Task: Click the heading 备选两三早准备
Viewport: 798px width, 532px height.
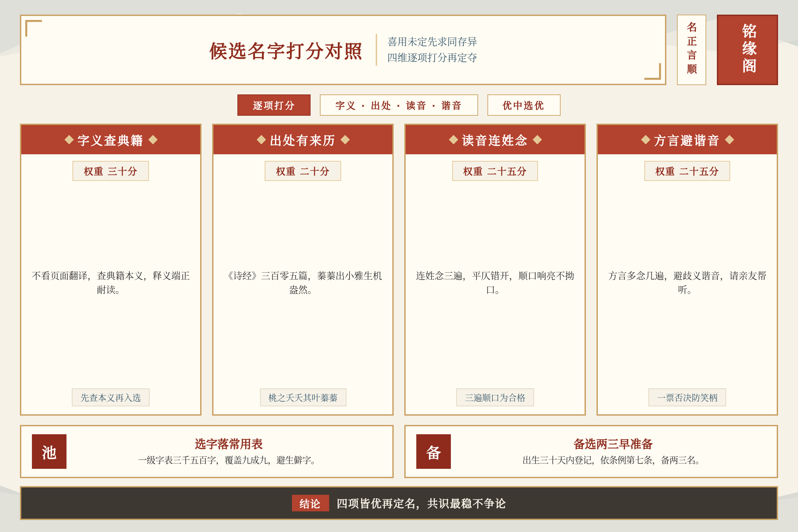Action: (613, 444)
